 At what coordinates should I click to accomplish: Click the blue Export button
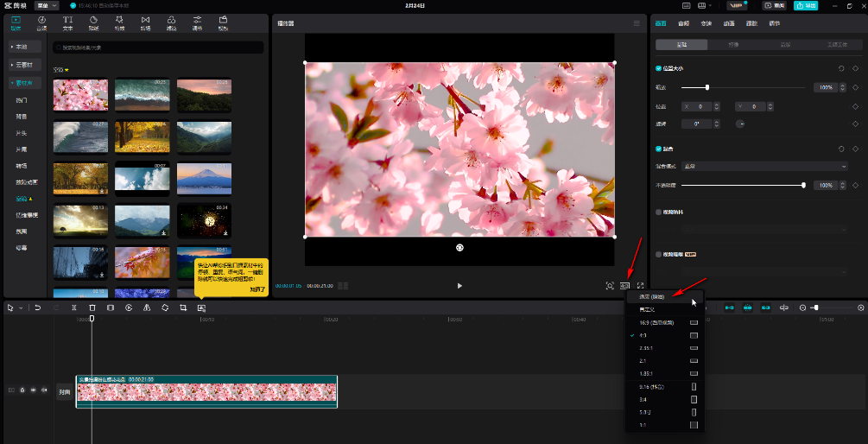pyautogui.click(x=806, y=5)
